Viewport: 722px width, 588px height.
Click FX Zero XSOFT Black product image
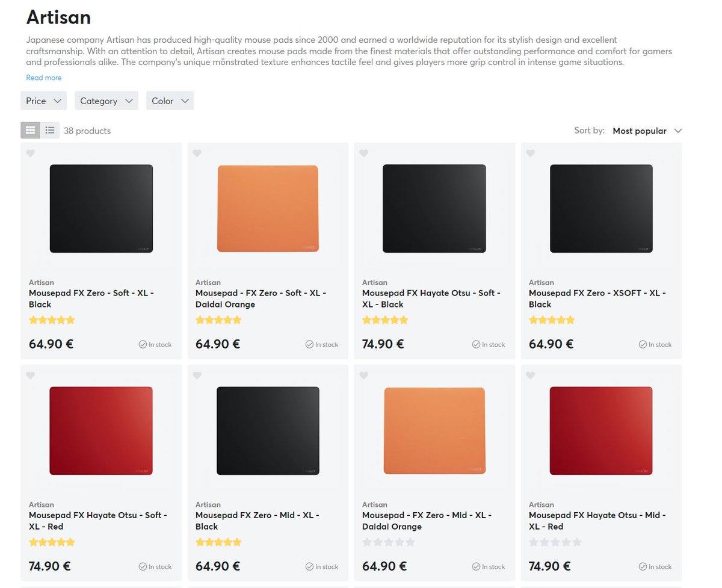pyautogui.click(x=601, y=208)
